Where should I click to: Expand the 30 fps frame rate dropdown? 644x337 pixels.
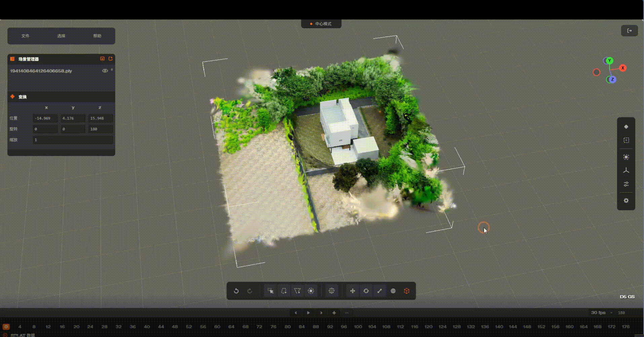coord(601,313)
